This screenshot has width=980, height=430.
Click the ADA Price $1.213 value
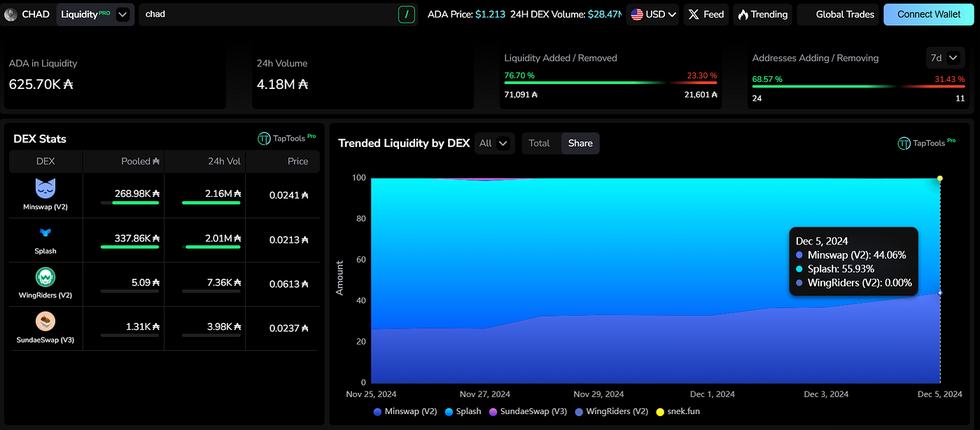(x=490, y=14)
